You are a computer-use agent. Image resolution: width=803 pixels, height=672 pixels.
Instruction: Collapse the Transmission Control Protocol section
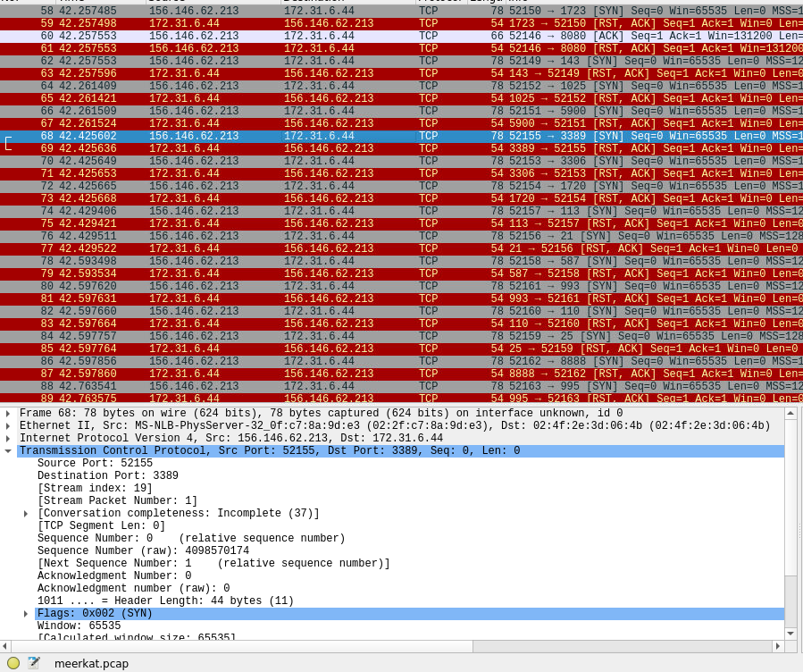coord(8,451)
